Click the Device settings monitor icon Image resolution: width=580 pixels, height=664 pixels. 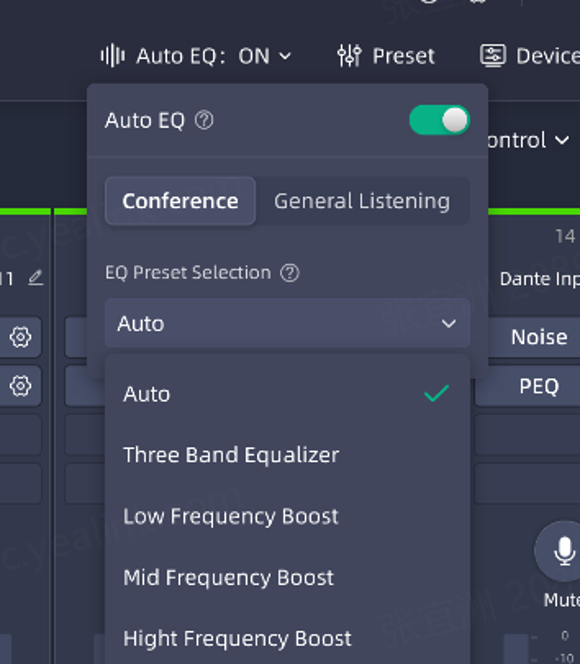pyautogui.click(x=493, y=55)
